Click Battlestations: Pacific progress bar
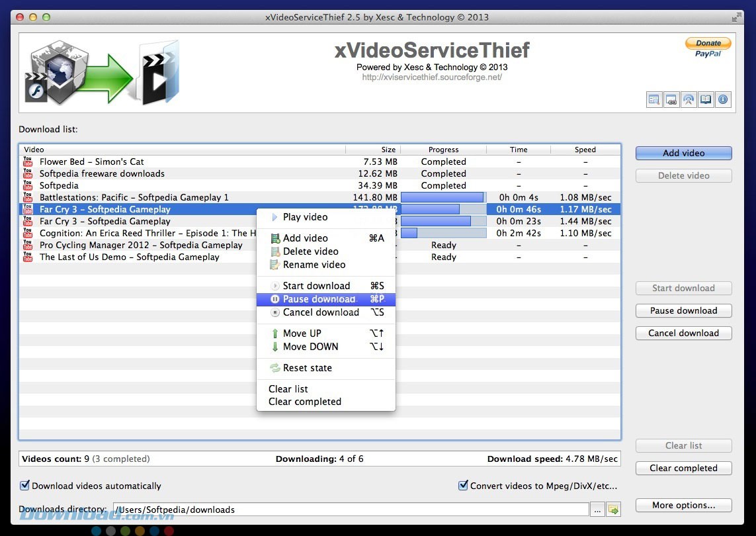Viewport: 756px width, 536px height. (443, 197)
